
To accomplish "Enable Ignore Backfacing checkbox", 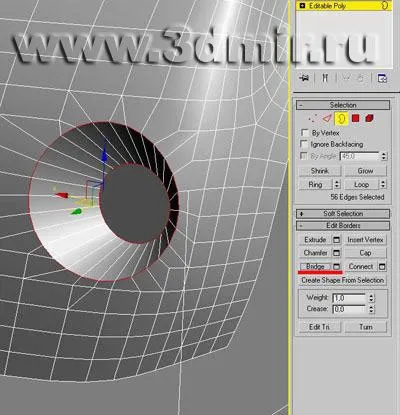I will click(x=304, y=144).
